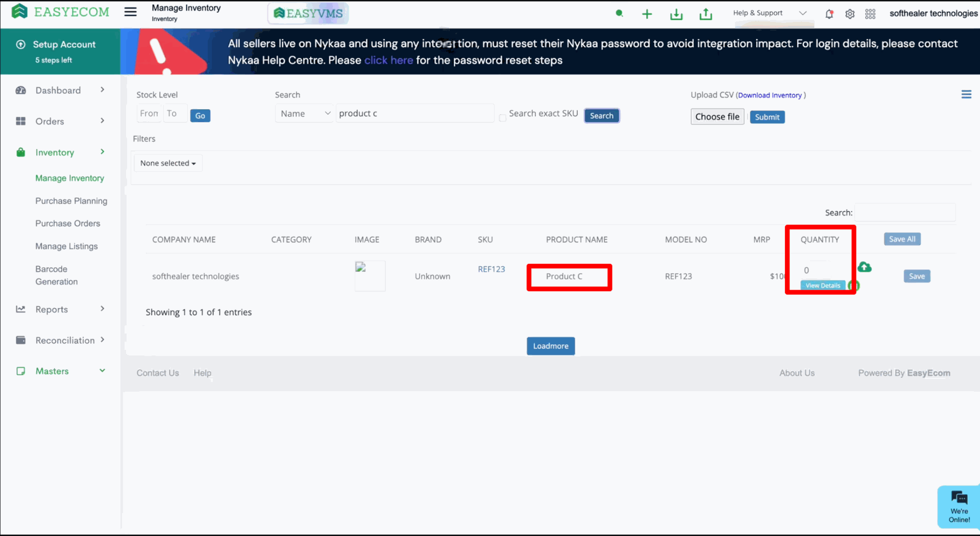Viewport: 980px width, 536px height.
Task: Open the None selected filters dropdown
Action: [168, 163]
